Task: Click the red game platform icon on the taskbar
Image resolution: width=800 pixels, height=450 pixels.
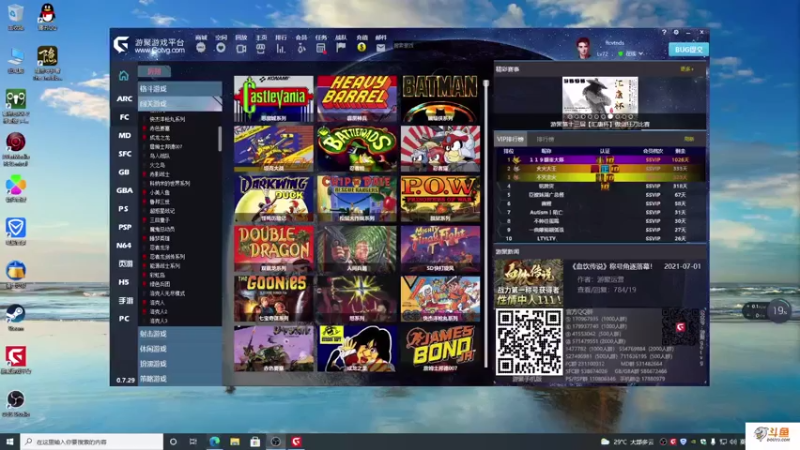Action: 296,441
